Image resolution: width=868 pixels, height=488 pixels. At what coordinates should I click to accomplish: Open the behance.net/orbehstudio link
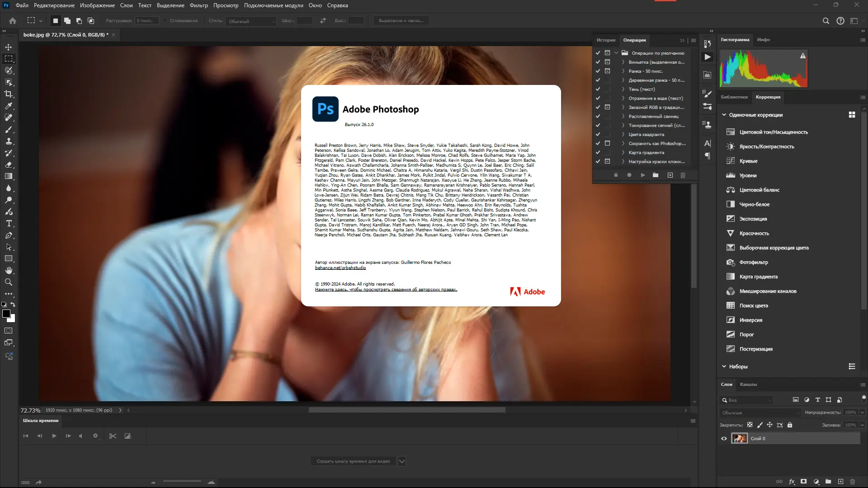(340, 267)
